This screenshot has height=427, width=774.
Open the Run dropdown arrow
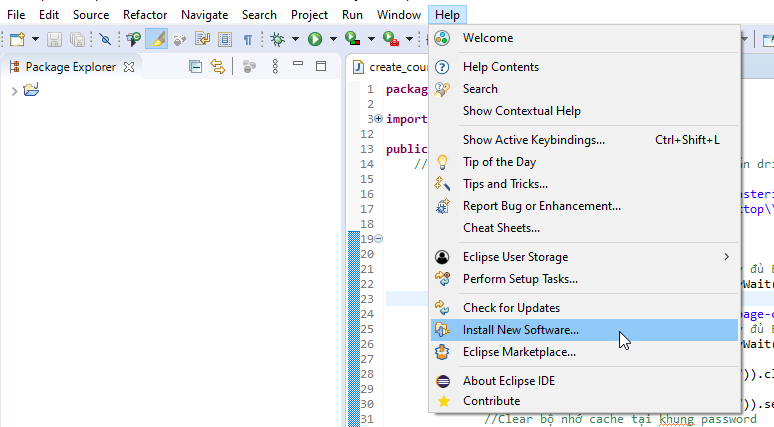(333, 39)
